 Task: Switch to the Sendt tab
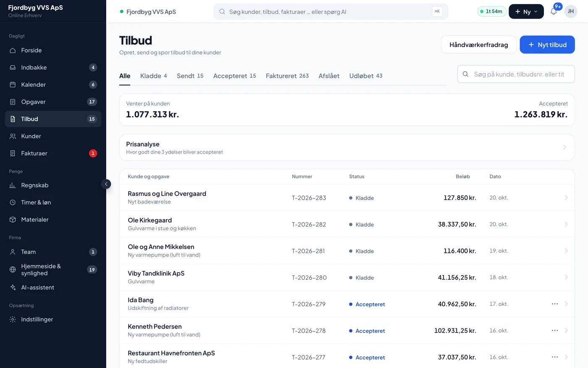[190, 76]
